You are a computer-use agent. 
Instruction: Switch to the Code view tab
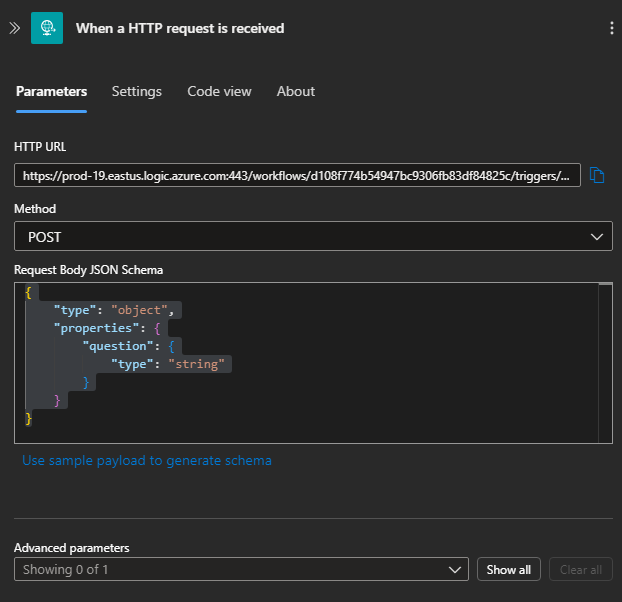point(219,92)
